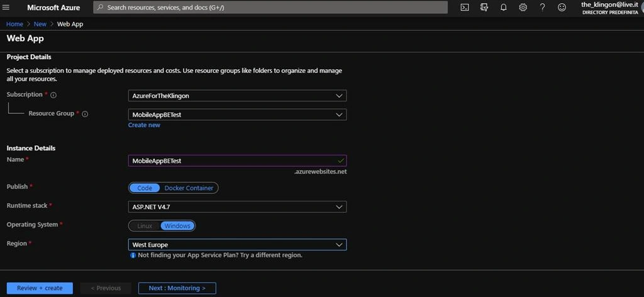
Task: Click the Next : Monitoring button
Action: [x=177, y=288]
